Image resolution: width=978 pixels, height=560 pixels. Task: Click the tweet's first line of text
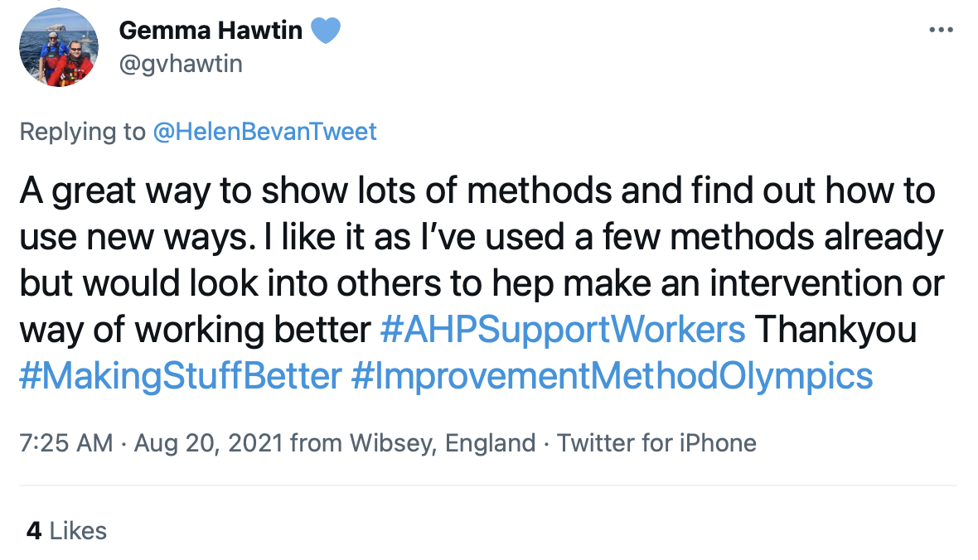coord(477,191)
